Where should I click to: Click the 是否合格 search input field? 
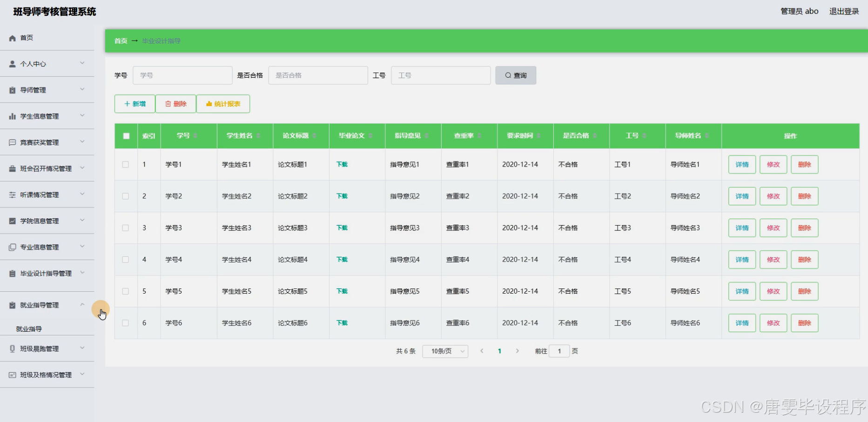click(x=318, y=75)
